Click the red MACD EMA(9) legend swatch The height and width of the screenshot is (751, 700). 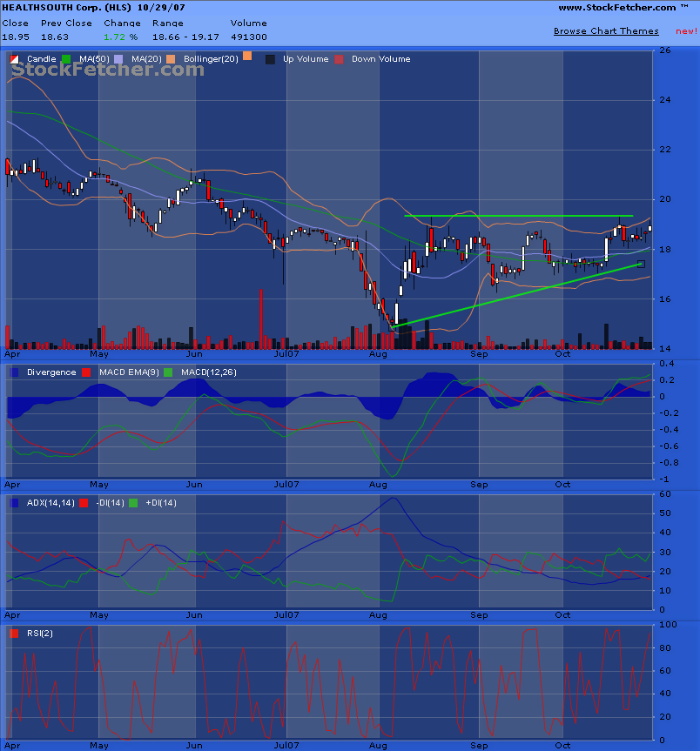tap(86, 372)
